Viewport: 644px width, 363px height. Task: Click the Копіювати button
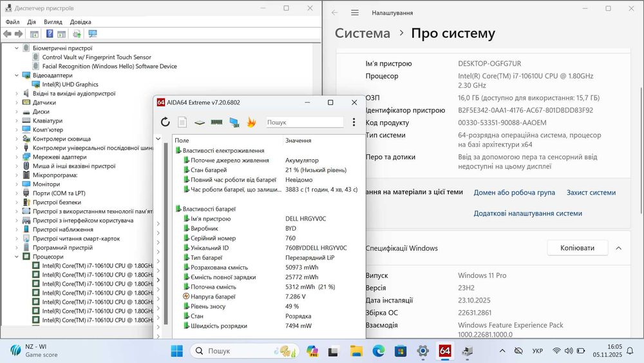pos(578,248)
